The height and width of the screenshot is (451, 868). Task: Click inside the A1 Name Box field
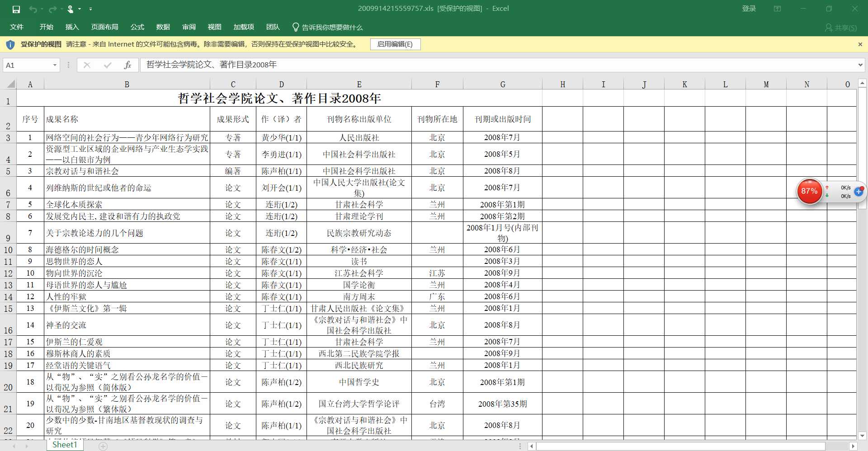tap(27, 65)
